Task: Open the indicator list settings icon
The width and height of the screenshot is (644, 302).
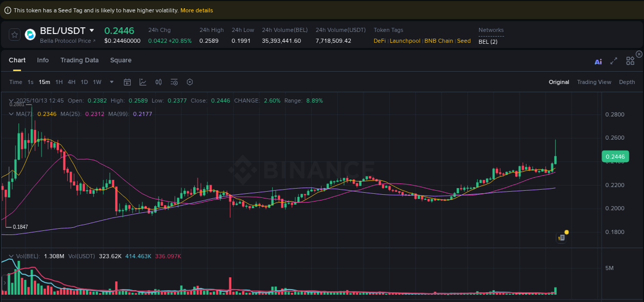Action: (x=174, y=82)
